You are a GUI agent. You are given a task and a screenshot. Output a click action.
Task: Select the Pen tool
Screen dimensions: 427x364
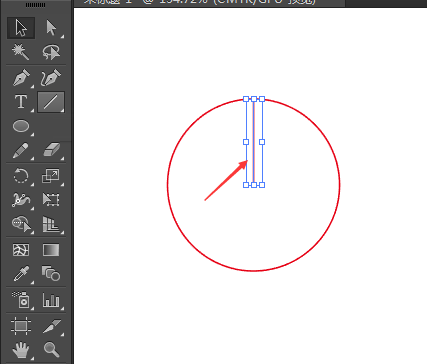(x=21, y=78)
